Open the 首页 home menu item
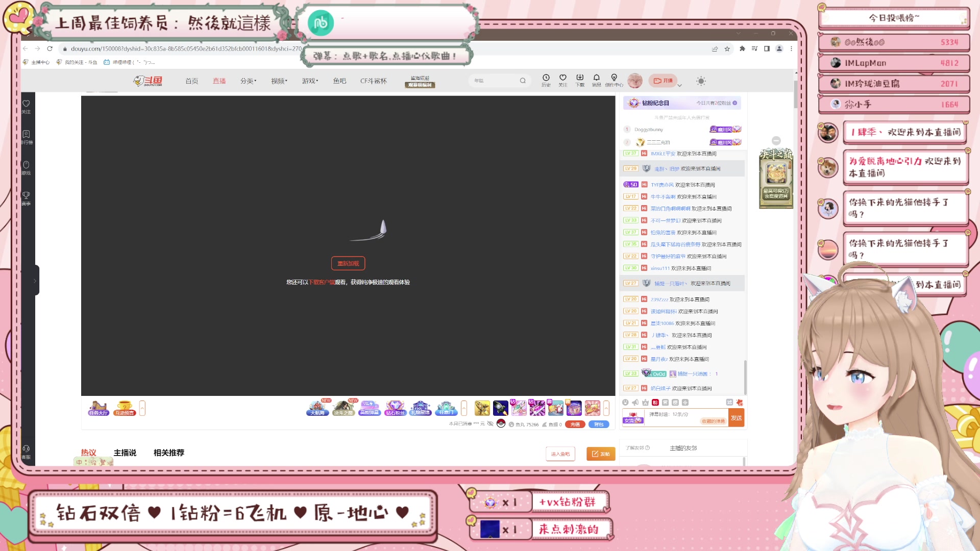Image resolution: width=980 pixels, height=551 pixels. point(191,81)
